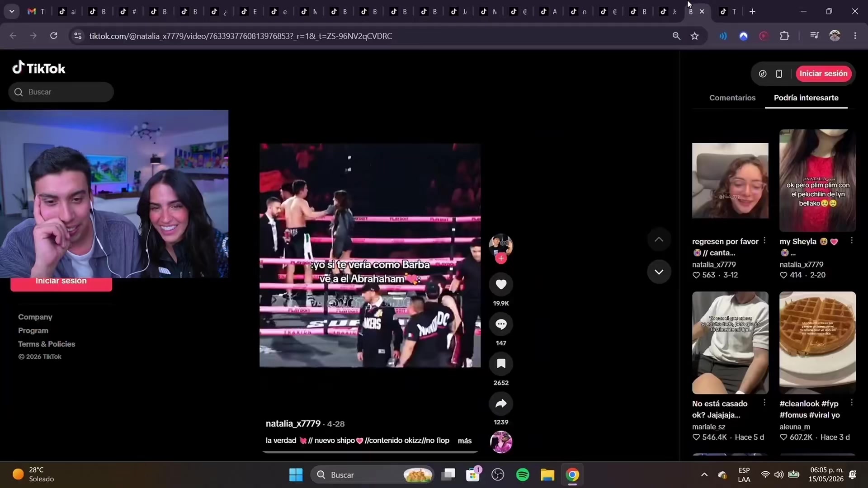The image size is (868, 488).
Task: Open the red circular extension icon
Action: [764, 36]
